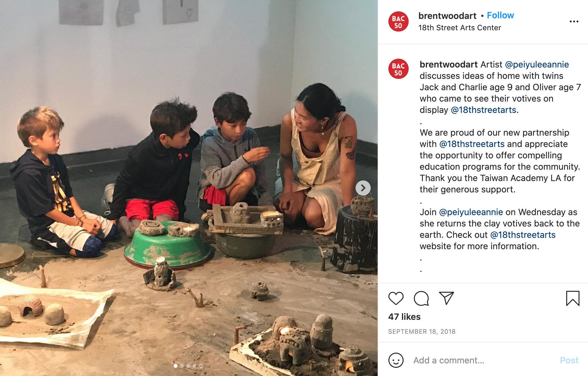Follow the brentwoodart account
This screenshot has height=376, width=588.
500,15
